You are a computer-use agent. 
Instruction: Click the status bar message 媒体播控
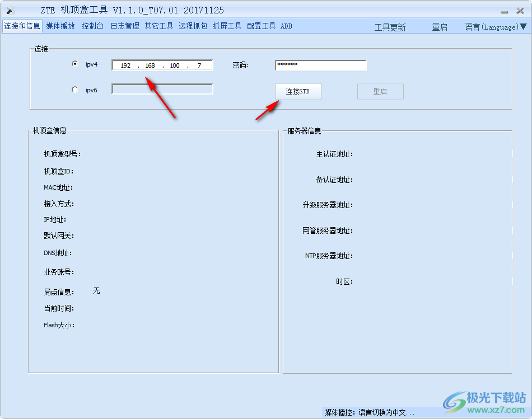coord(370,412)
